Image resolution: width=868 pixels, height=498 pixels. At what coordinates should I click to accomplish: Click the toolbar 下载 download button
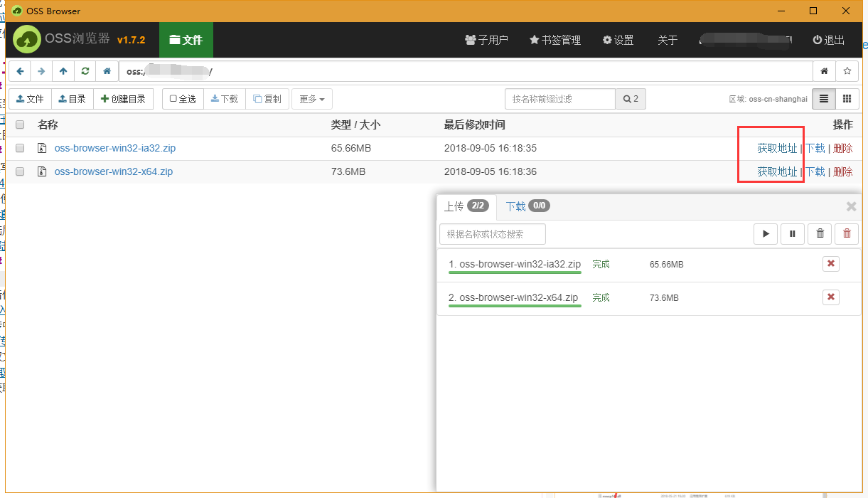225,99
